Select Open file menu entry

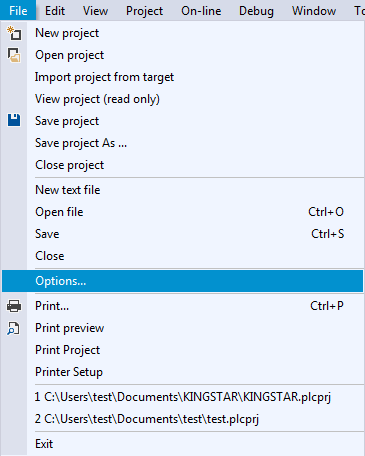[x=183, y=212]
